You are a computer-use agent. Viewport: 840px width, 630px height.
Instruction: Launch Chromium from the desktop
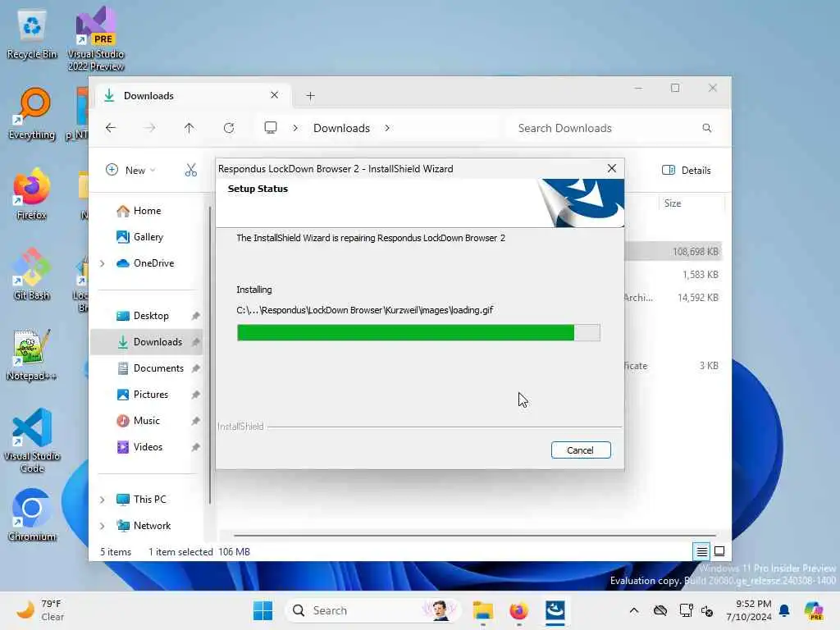(x=32, y=515)
